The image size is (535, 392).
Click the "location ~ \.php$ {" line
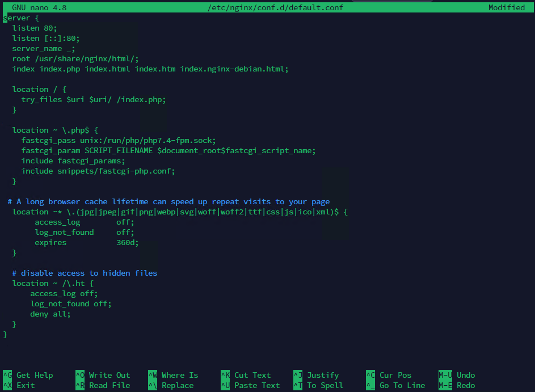click(x=55, y=130)
